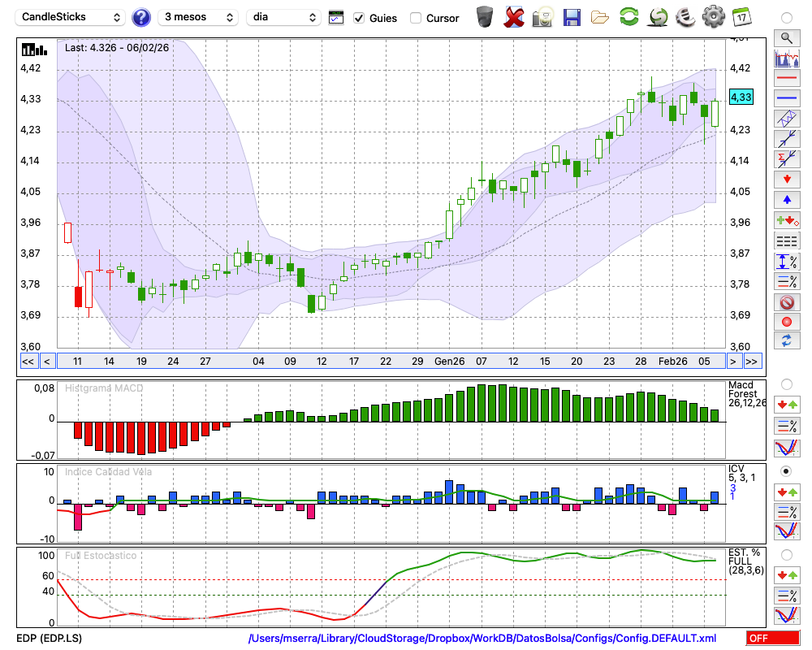Click main chart lines percent tool

click(787, 281)
